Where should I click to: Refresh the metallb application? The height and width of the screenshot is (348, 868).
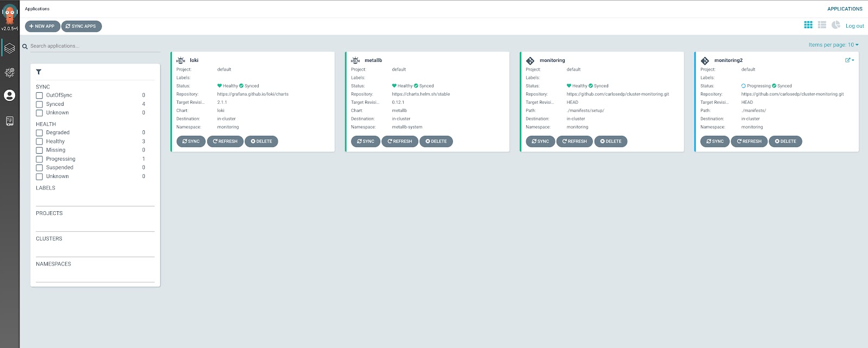point(400,141)
